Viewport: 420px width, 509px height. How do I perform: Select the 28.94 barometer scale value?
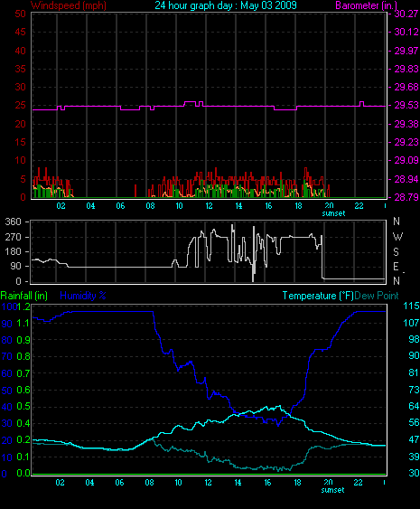pos(406,179)
